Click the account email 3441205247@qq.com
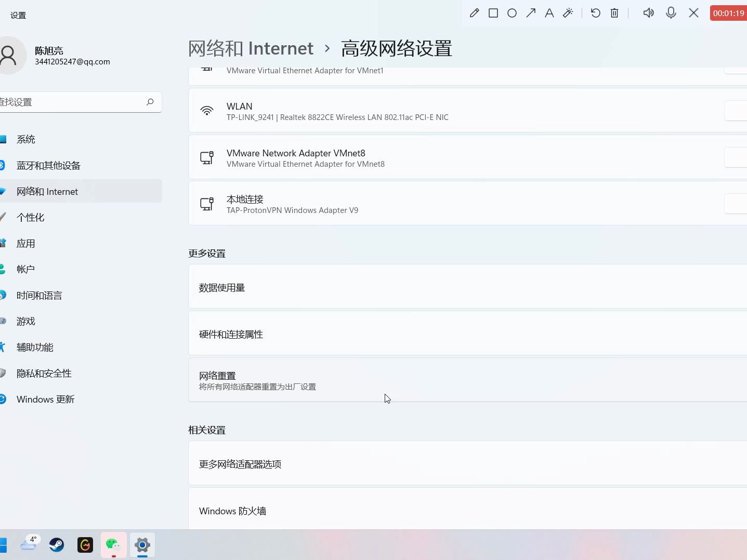This screenshot has width=747, height=560. pos(72,61)
